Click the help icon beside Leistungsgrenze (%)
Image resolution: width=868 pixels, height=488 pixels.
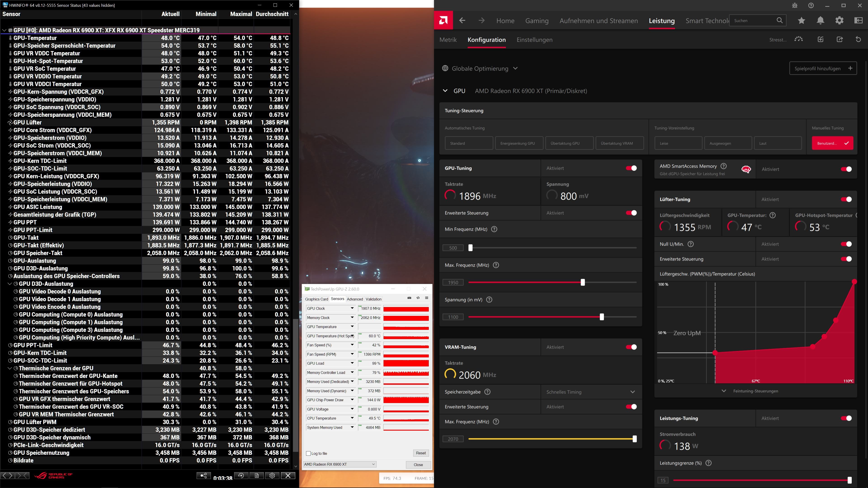coord(708,463)
